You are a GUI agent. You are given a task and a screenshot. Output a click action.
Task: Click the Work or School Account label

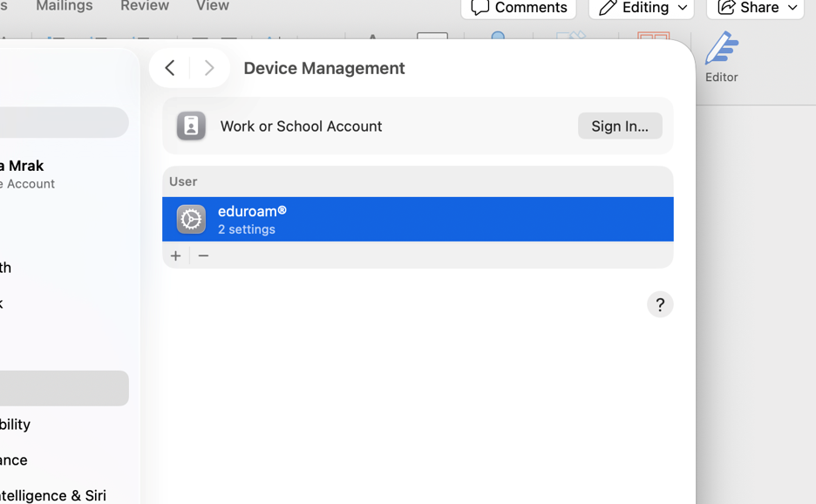(x=301, y=126)
